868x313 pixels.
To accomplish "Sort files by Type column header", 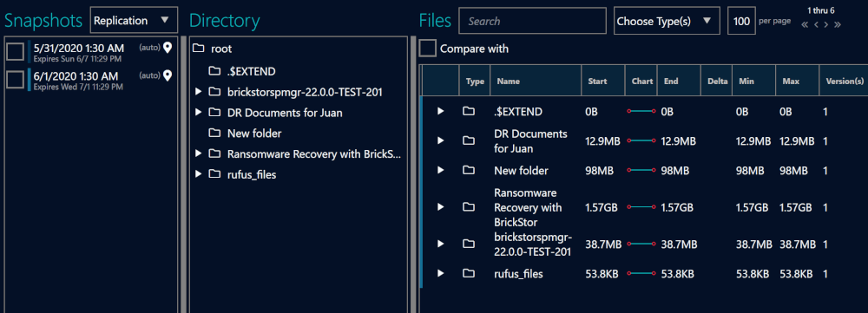I will click(475, 82).
